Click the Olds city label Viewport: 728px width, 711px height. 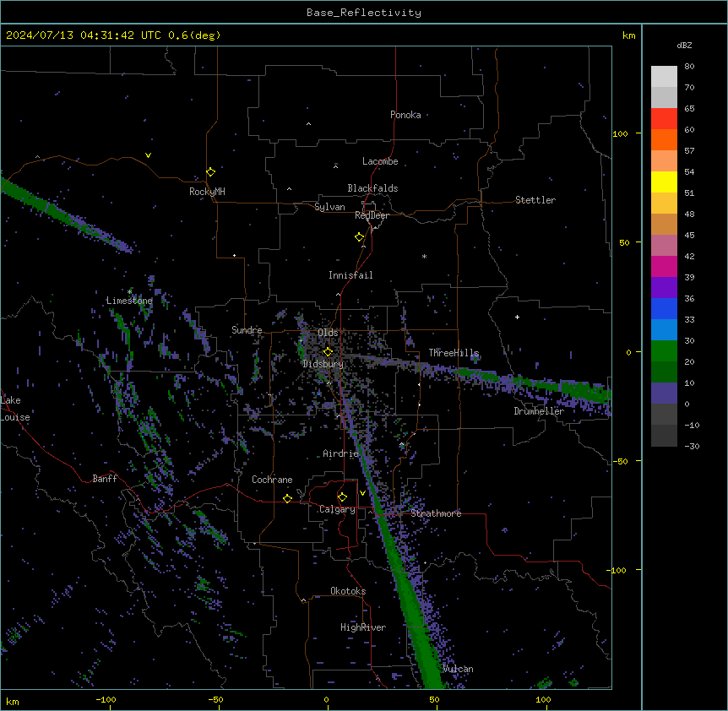pos(328,333)
